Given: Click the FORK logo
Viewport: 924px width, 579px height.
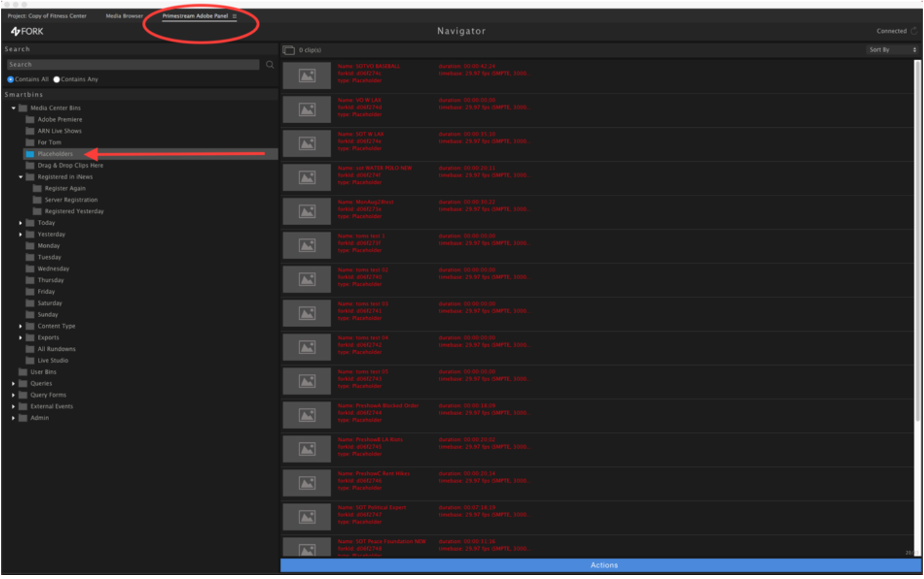Looking at the screenshot, I should click(27, 32).
